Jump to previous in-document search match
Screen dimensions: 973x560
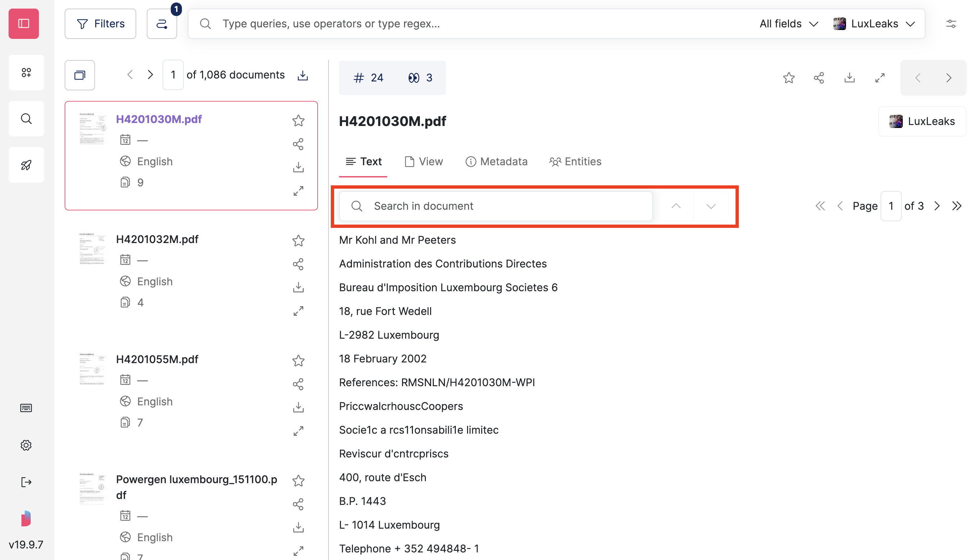(x=676, y=206)
